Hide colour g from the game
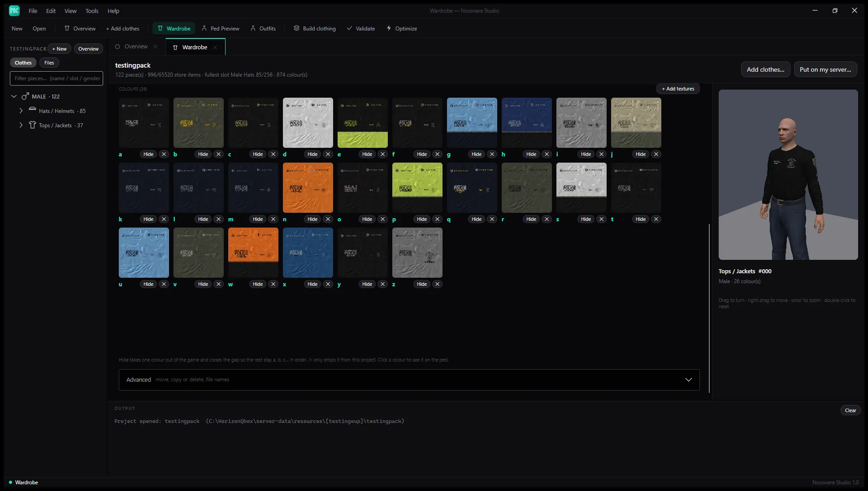 tap(477, 154)
